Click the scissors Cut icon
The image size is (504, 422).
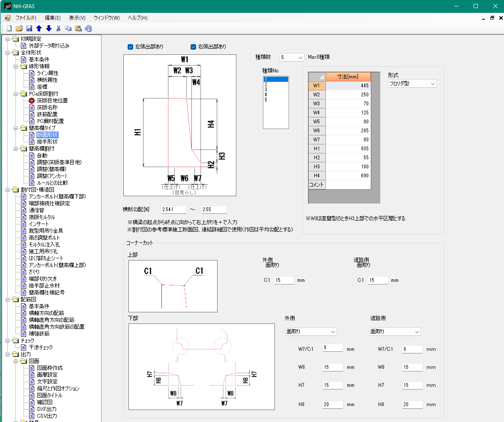59,28
